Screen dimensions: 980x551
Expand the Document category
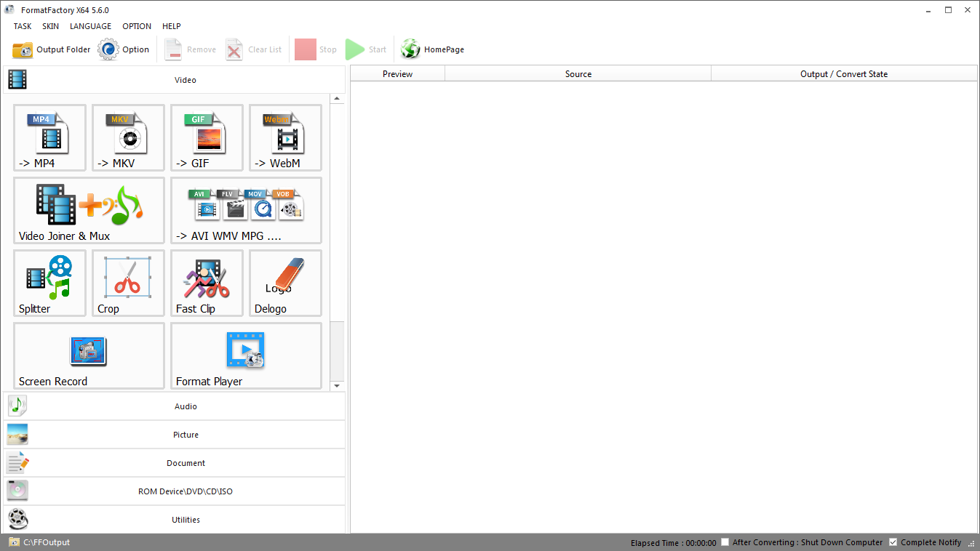pyautogui.click(x=175, y=463)
